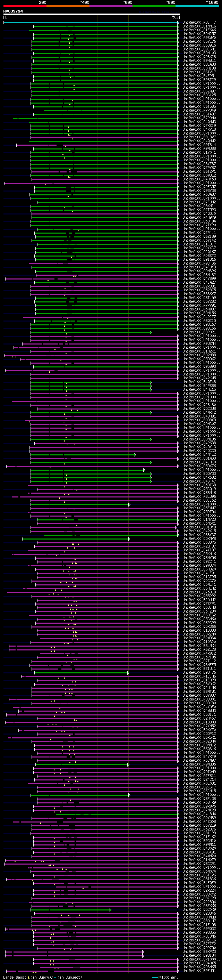Click the orange ~40% identity legend segment
The height and width of the screenshot is (980, 222).
tap(68, 6)
